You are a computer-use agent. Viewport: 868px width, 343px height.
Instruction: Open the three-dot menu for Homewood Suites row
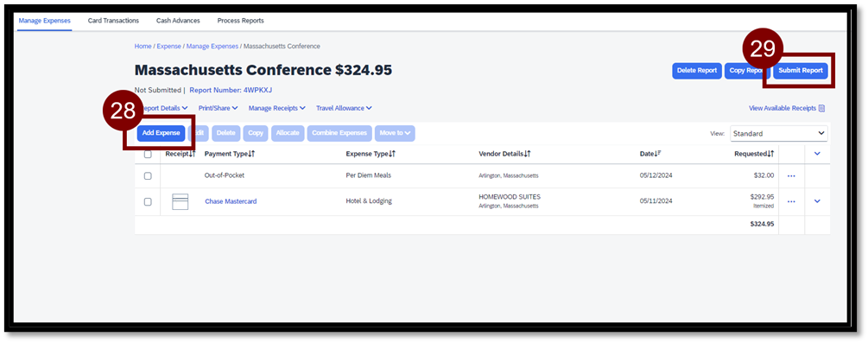pyautogui.click(x=791, y=201)
